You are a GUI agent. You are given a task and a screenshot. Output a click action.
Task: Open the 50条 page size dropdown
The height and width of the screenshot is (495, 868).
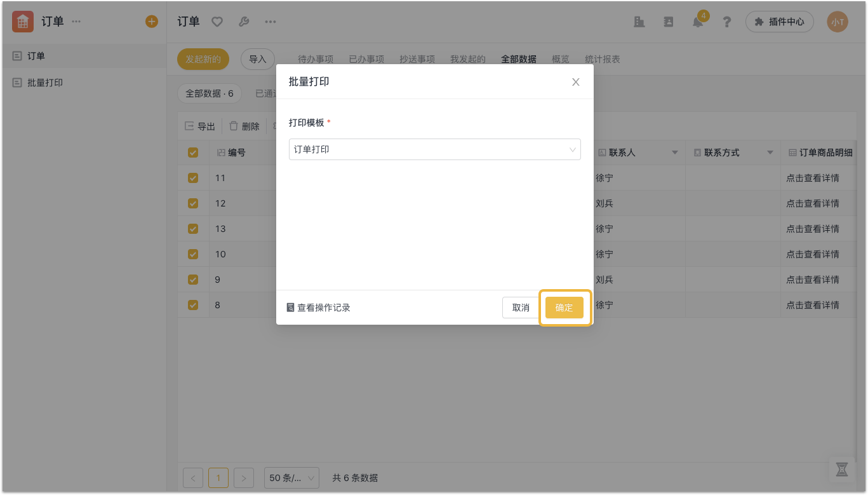click(x=291, y=478)
